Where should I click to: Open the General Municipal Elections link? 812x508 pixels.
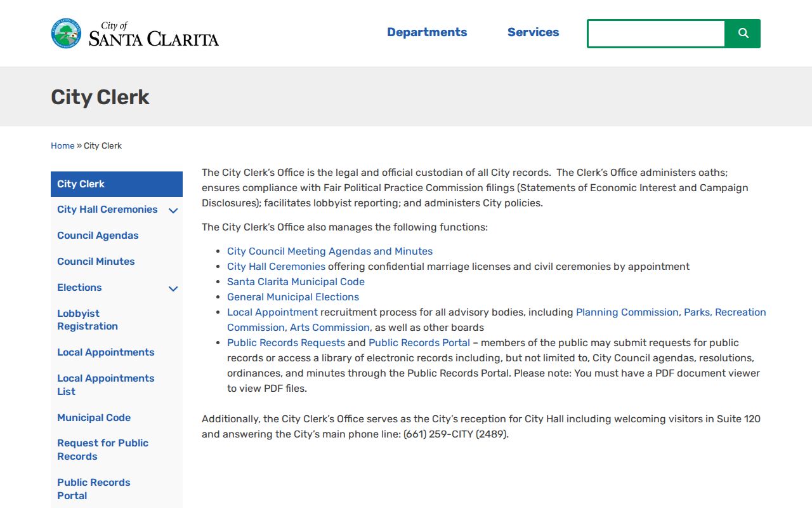(293, 297)
